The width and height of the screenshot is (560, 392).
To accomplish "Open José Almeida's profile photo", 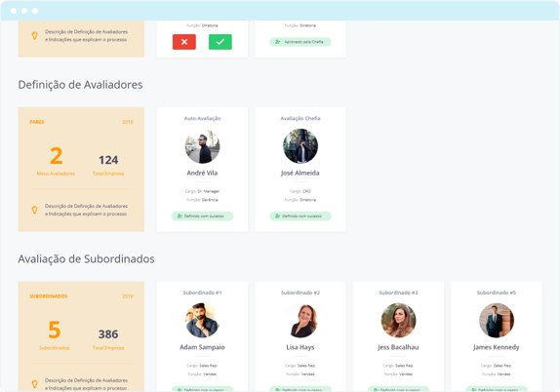I will 300,146.
